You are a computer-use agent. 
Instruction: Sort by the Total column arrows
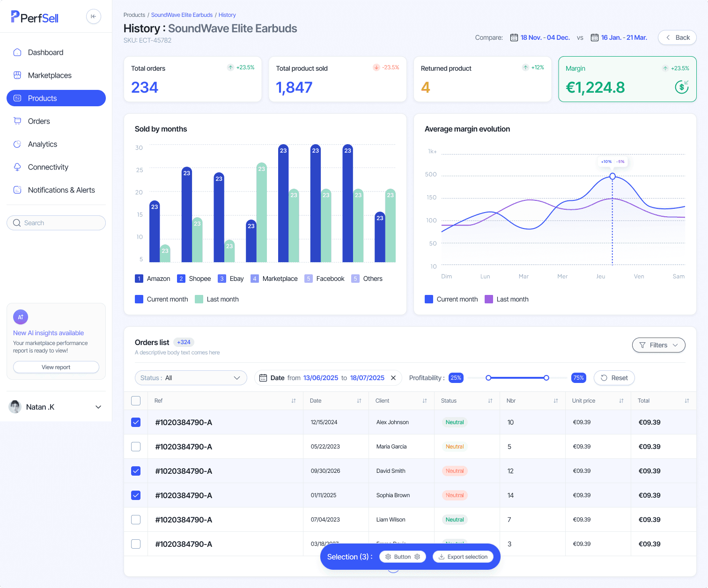(687, 401)
